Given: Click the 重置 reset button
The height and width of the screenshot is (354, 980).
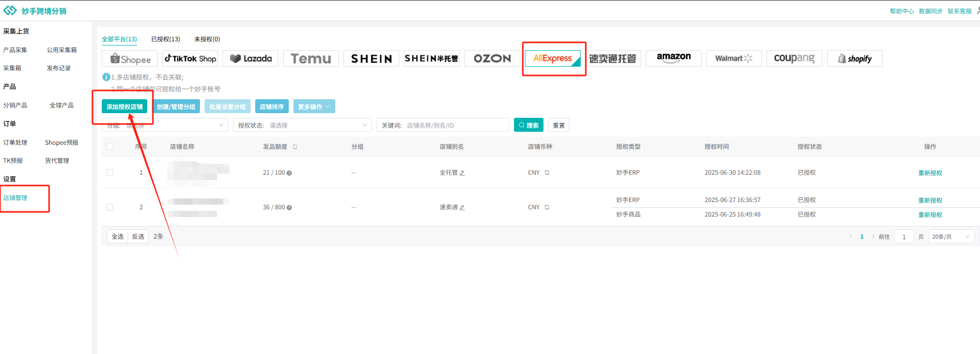Looking at the screenshot, I should [558, 125].
